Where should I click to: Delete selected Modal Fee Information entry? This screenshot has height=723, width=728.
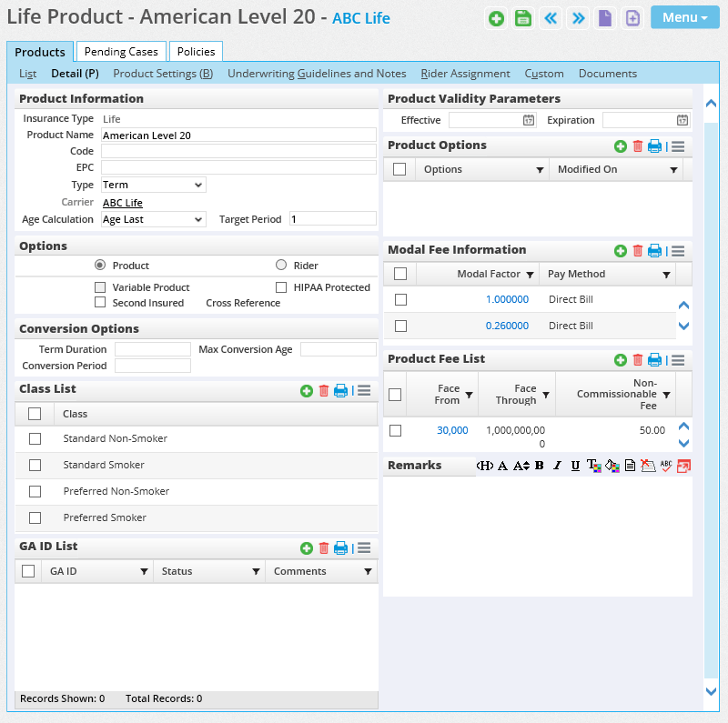638,251
